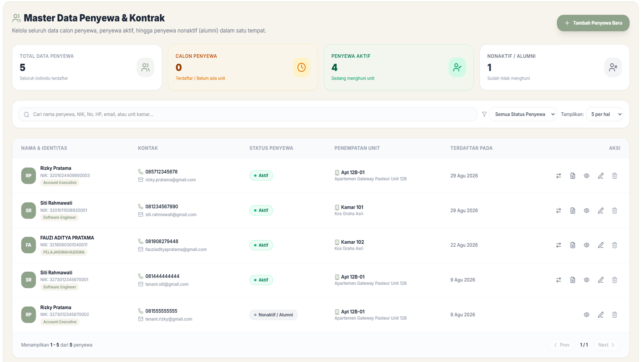Edit pencil icon for NIK 3201011508920001 row
The width and height of the screenshot is (644, 362).
point(601,210)
